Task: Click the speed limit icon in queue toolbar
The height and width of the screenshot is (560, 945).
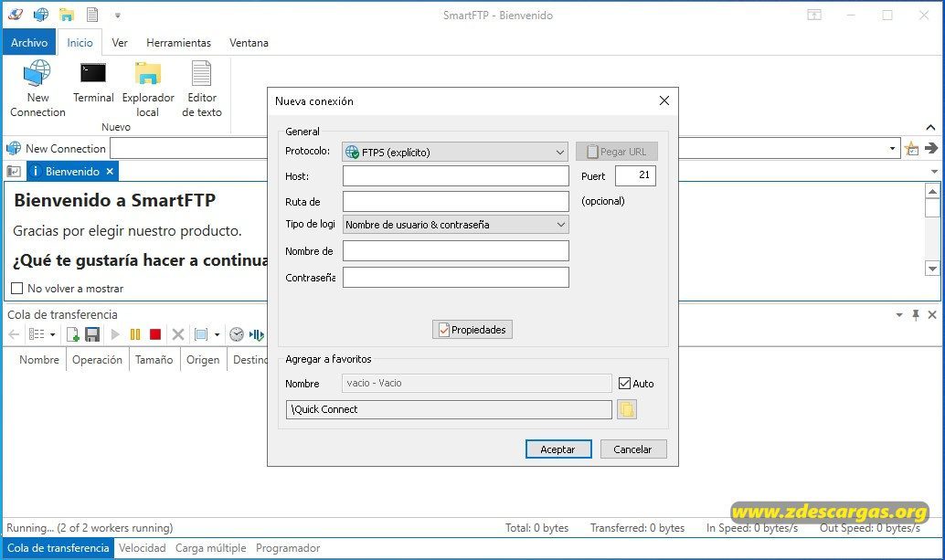Action: click(x=256, y=334)
